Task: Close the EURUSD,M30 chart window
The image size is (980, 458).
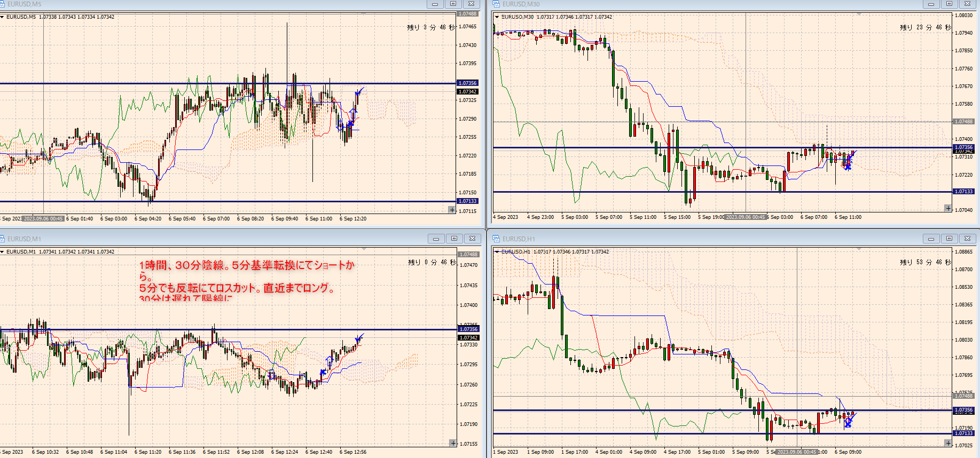Action: point(968,4)
